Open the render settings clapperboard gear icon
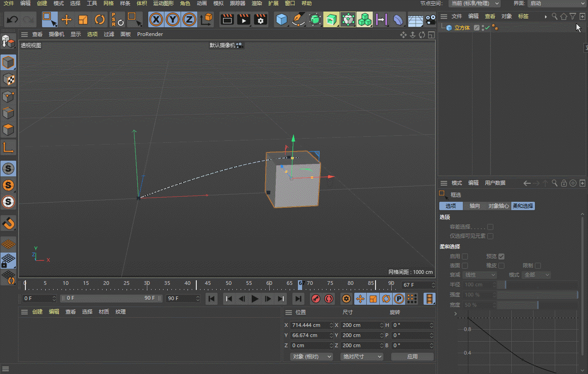588x374 pixels. tap(261, 20)
